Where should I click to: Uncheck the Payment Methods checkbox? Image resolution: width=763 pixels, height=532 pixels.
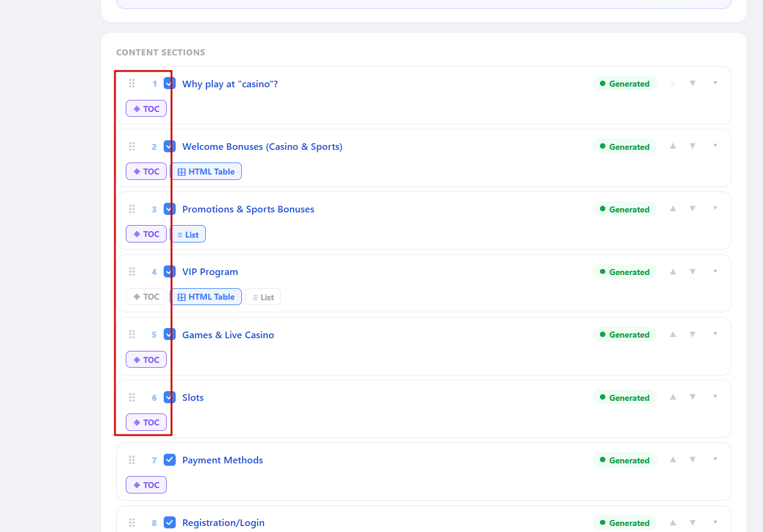170,460
